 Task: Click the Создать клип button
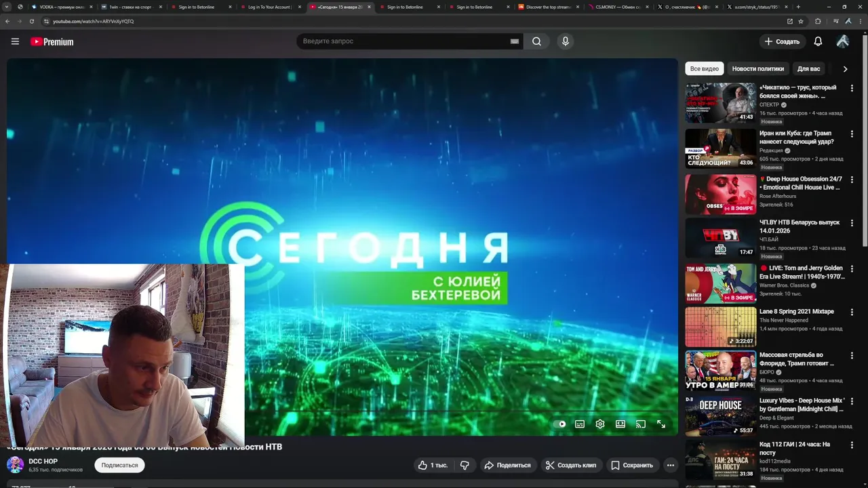point(571,465)
